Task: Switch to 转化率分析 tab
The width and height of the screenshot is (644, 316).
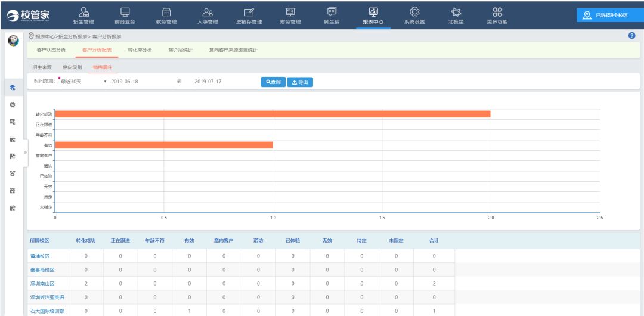Action: [140, 50]
